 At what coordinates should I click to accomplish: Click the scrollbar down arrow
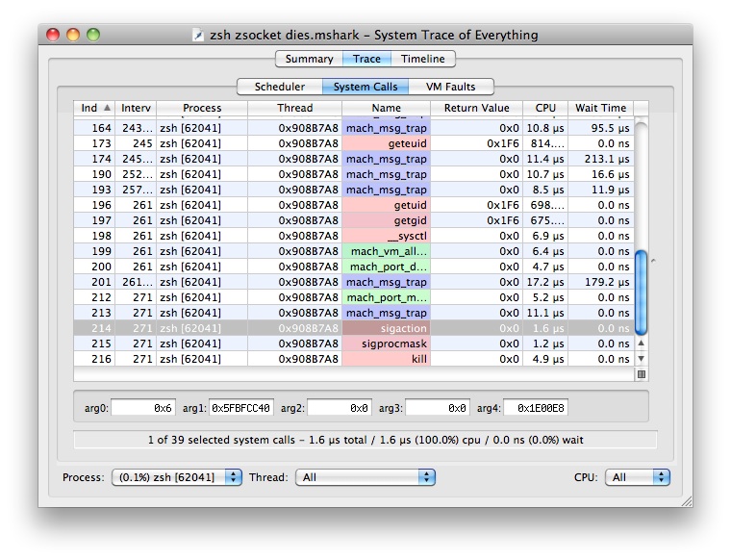click(641, 359)
